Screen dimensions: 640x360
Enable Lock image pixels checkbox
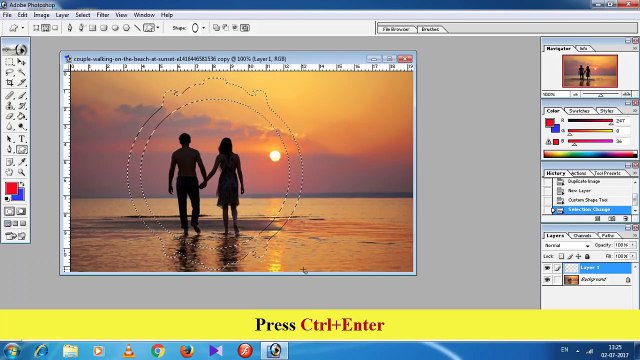pyautogui.click(x=570, y=256)
